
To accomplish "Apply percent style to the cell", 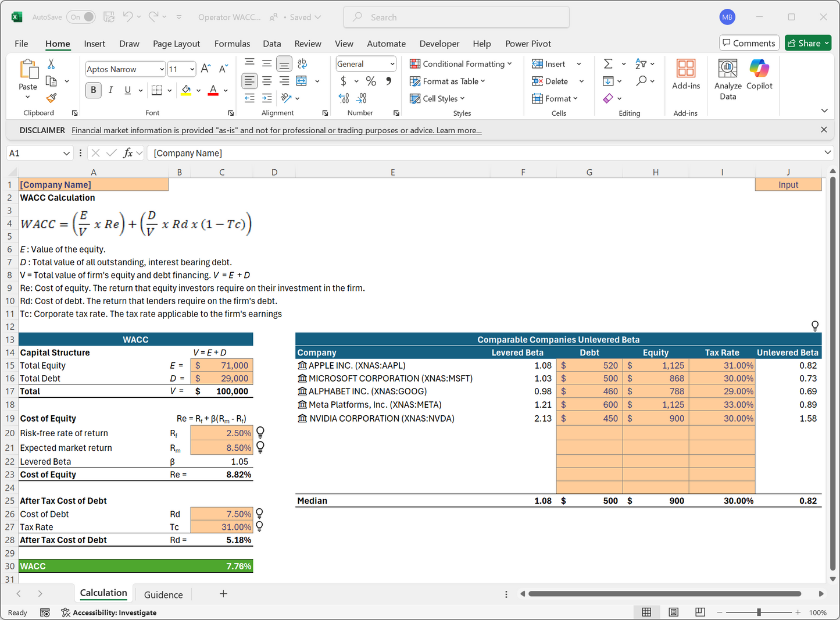I will coord(371,81).
